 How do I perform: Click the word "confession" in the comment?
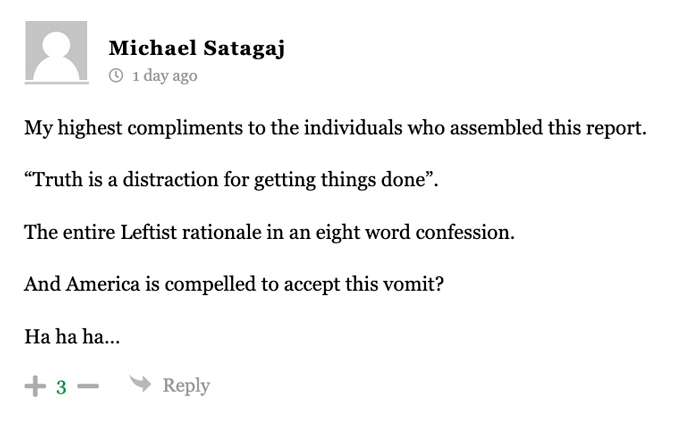(x=466, y=233)
